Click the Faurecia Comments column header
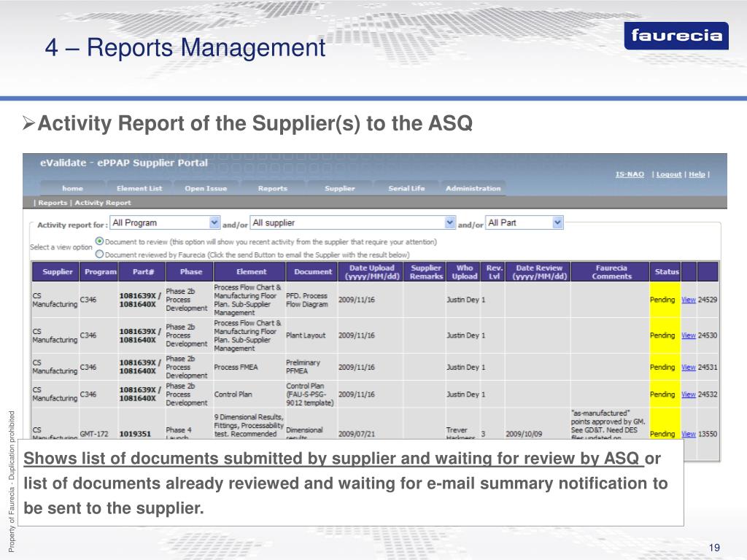Image resolution: width=747 pixels, height=560 pixels. tap(611, 272)
